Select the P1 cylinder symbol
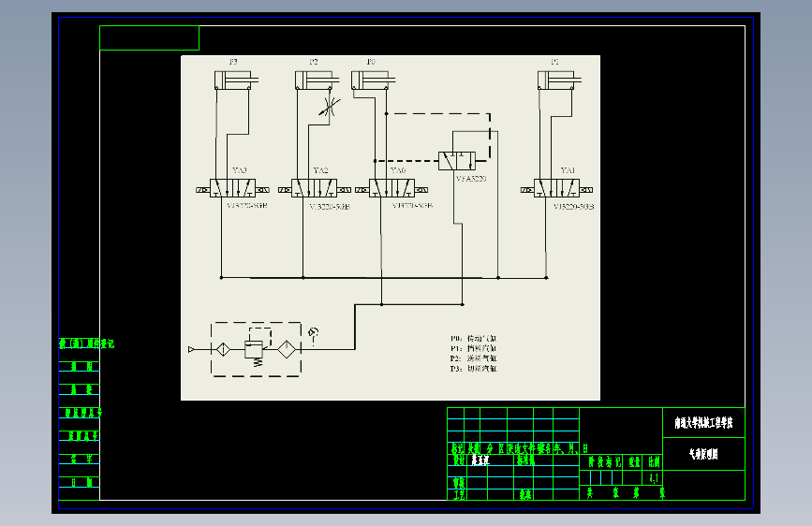 559,80
